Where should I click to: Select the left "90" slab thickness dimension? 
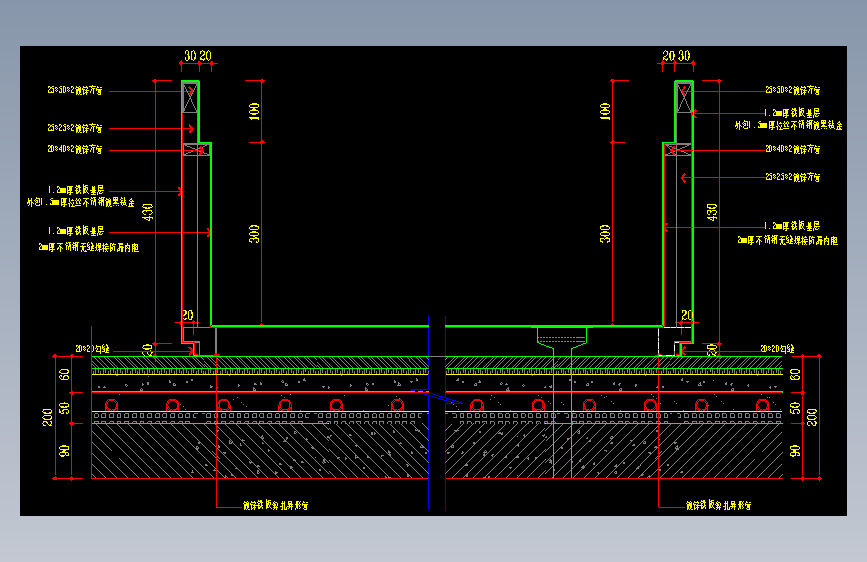tap(65, 451)
